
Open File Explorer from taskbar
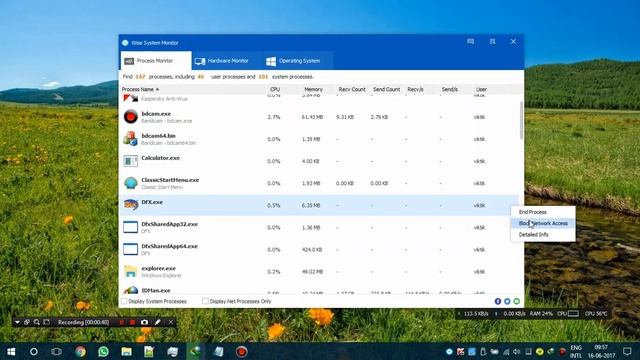click(127, 351)
